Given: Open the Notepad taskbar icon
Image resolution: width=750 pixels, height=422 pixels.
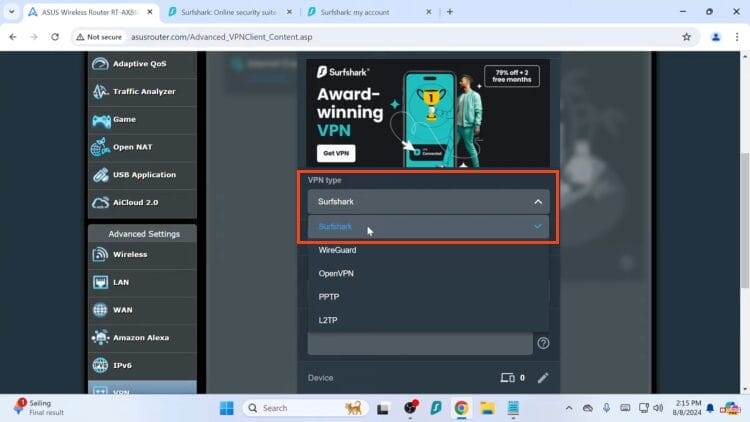Looking at the screenshot, I should coord(513,408).
